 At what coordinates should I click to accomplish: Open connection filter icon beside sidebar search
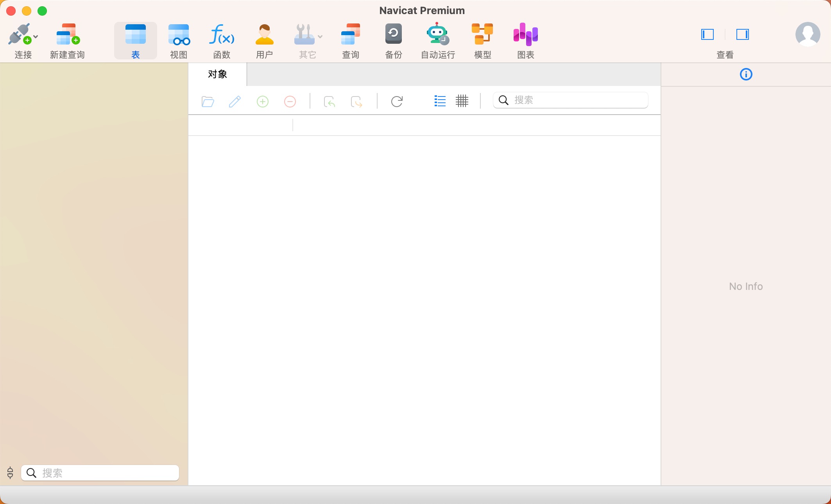pyautogui.click(x=10, y=473)
